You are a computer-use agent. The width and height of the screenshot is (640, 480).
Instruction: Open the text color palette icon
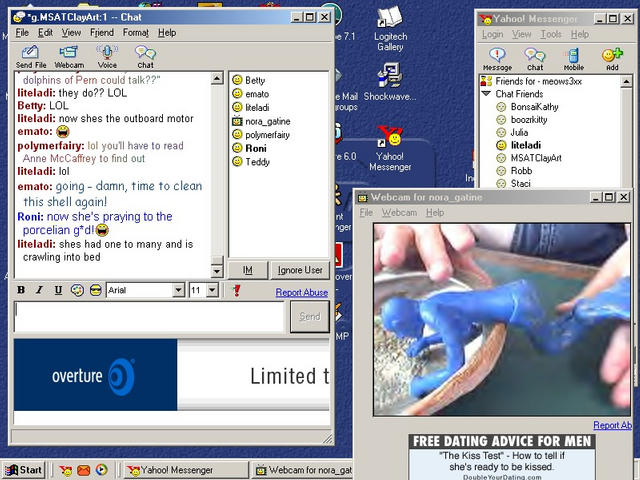(77, 290)
